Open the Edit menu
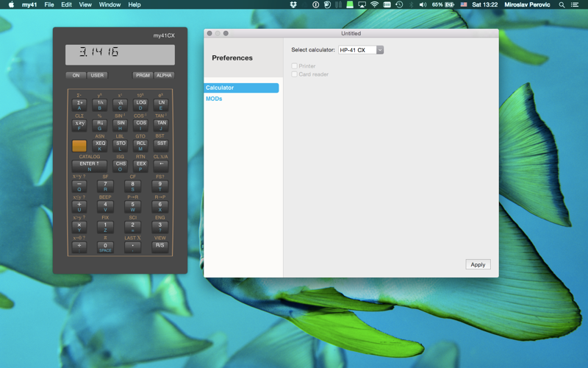Image resolution: width=588 pixels, height=368 pixels. click(66, 4)
